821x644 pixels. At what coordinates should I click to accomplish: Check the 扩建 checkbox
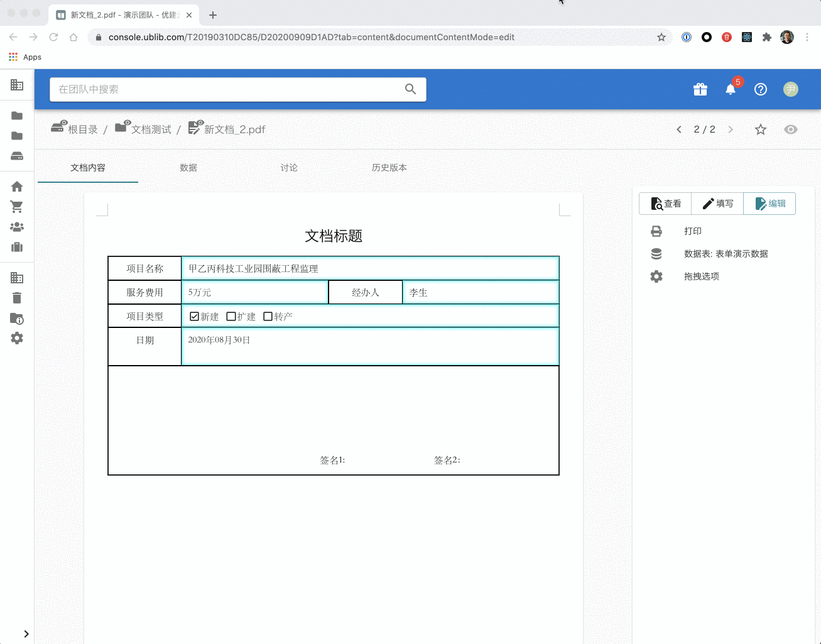pos(231,317)
